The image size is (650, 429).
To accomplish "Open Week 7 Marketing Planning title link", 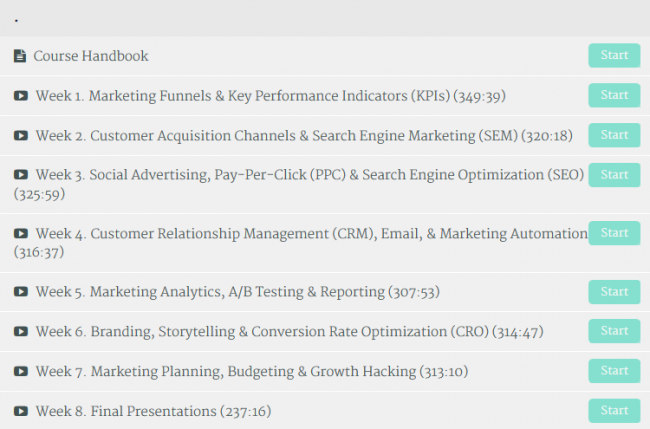I will pos(252,371).
